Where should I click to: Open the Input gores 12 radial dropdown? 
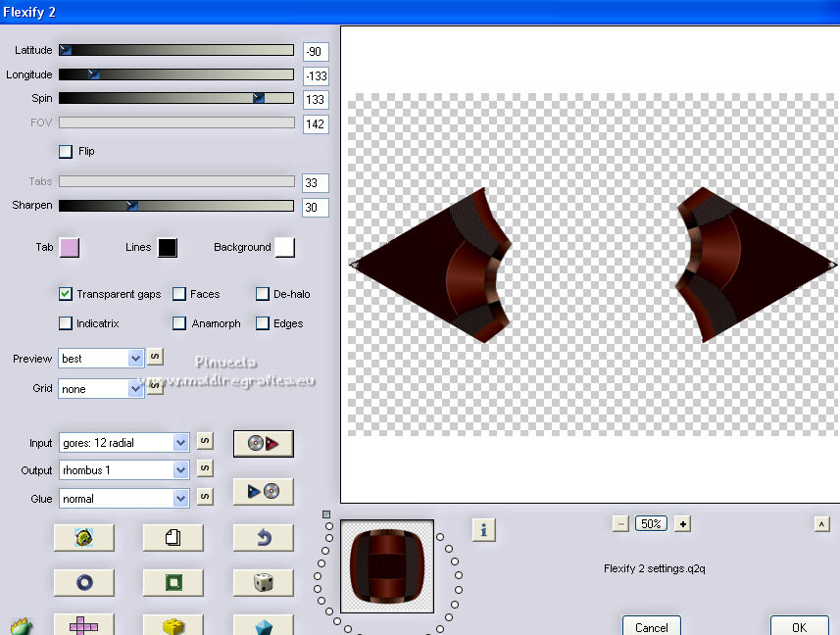(x=124, y=443)
